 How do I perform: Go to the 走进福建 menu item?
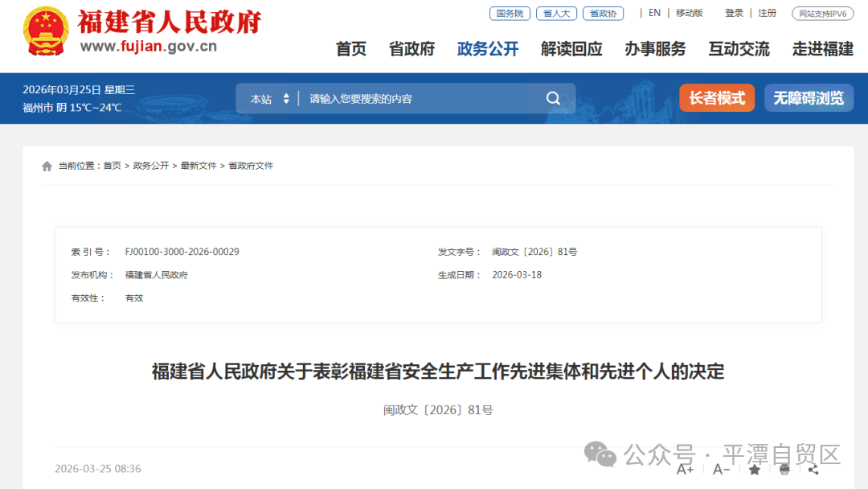point(822,49)
